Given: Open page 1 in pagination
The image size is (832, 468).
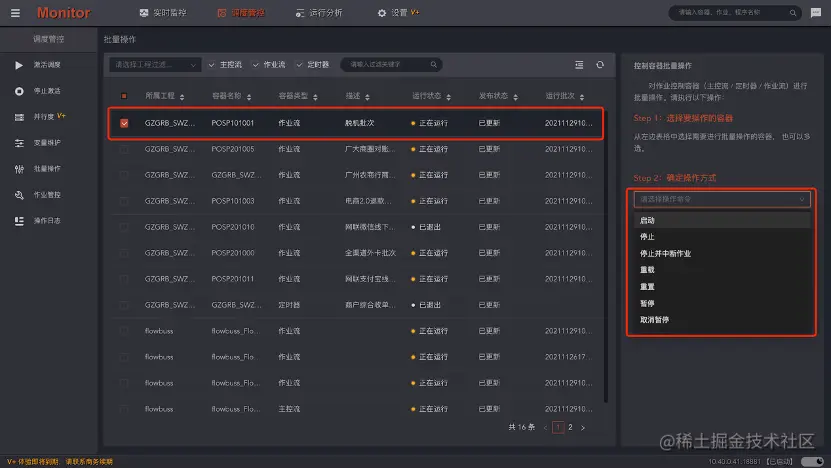Looking at the screenshot, I should click(558, 428).
